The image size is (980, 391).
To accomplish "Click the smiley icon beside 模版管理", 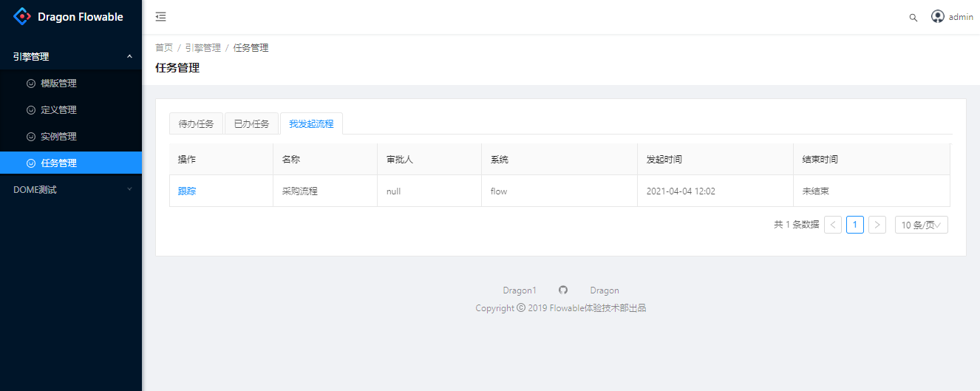I will pyautogui.click(x=31, y=84).
